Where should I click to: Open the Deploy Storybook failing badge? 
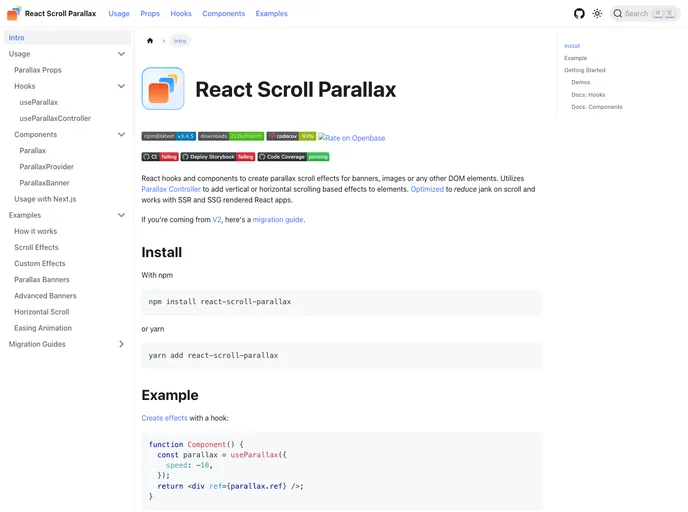click(x=218, y=157)
